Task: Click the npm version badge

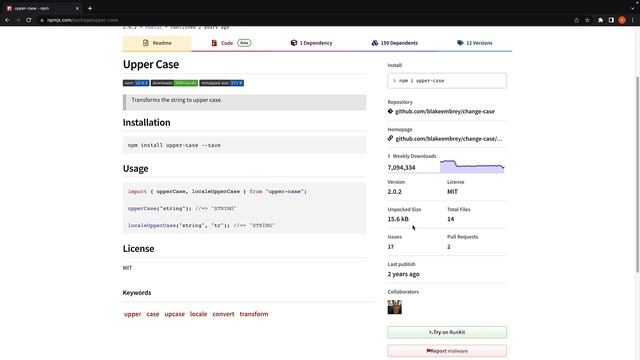Action: pos(136,83)
